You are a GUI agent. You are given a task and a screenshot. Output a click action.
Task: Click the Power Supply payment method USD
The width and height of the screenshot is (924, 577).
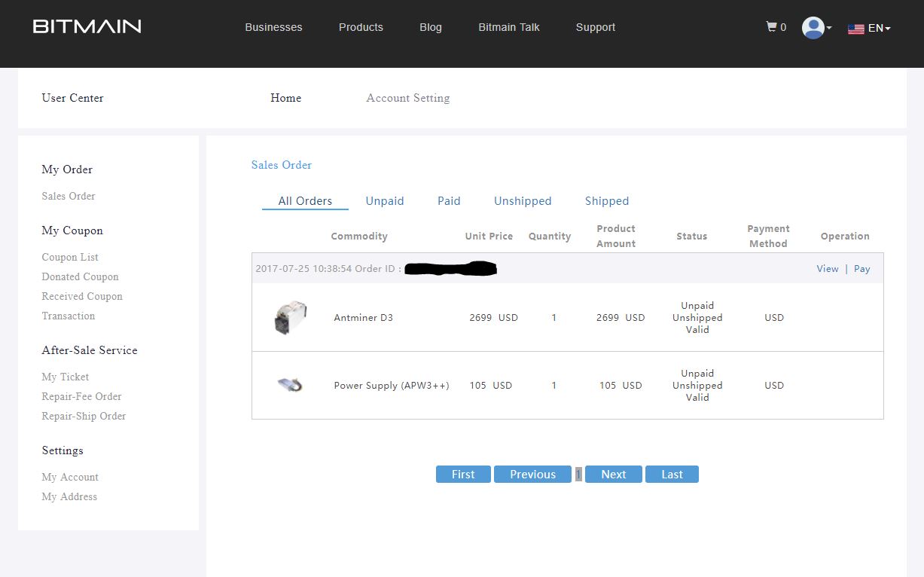click(774, 386)
